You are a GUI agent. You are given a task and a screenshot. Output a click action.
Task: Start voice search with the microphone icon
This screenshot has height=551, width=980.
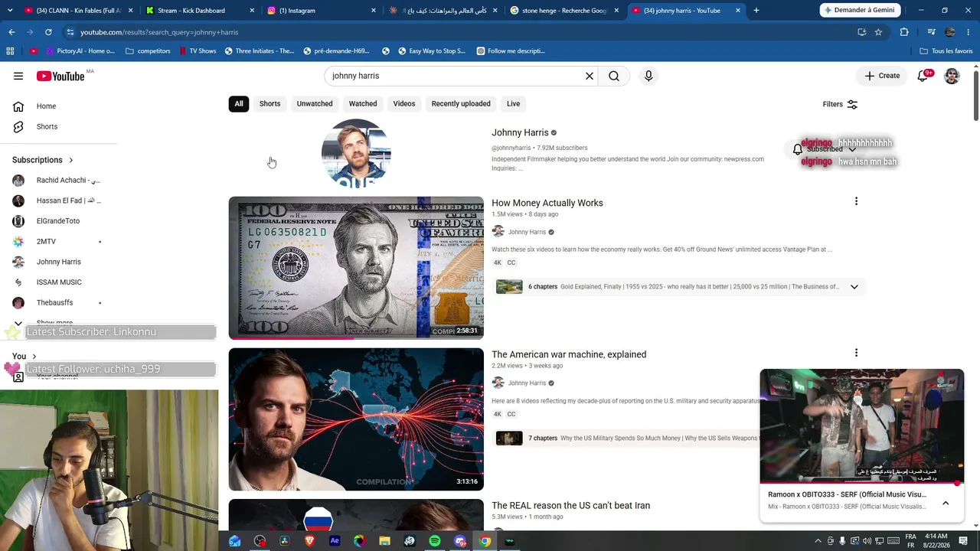pos(648,76)
